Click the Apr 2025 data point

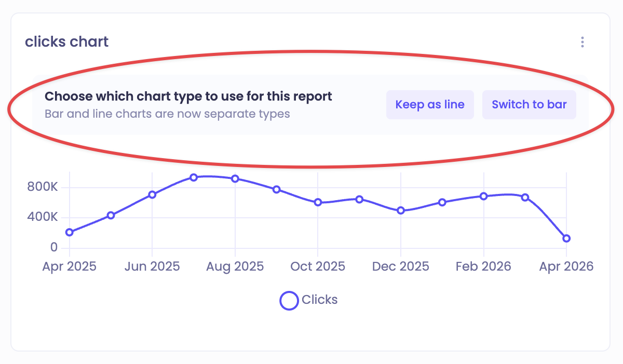click(70, 232)
